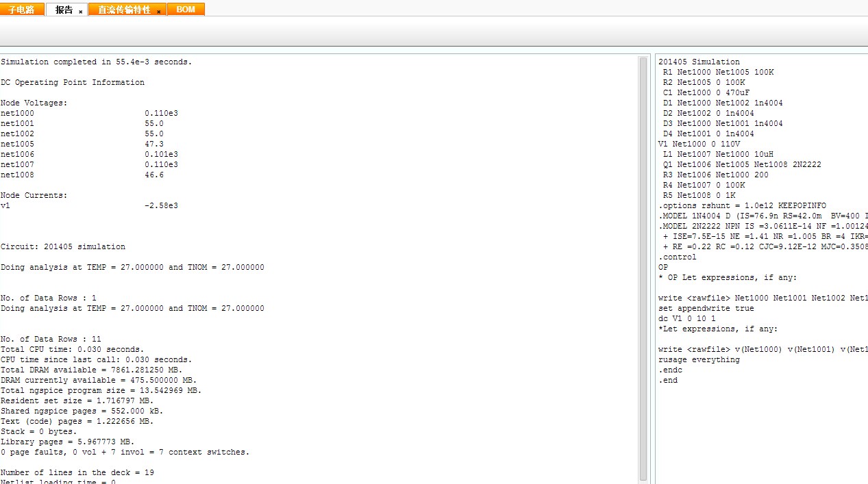868x484 pixels.
Task: Switch to the 子电路 tab
Action: tap(22, 10)
